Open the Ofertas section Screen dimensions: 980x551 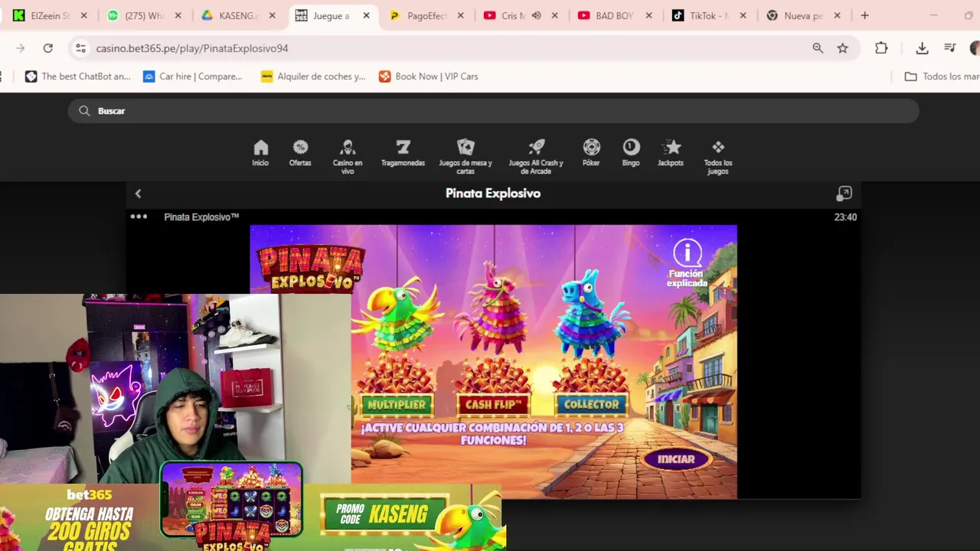point(300,153)
